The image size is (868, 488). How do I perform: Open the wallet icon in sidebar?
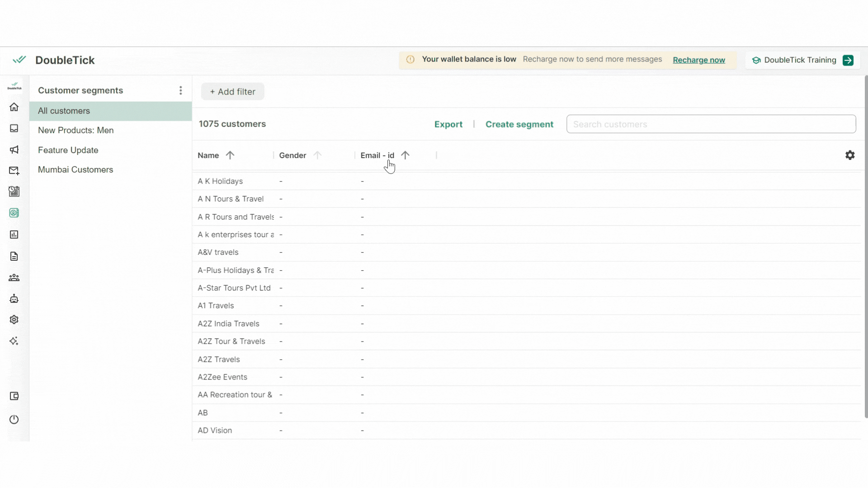[x=14, y=396]
